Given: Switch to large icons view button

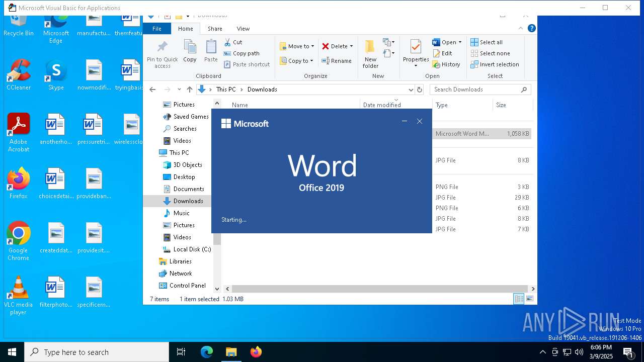Looking at the screenshot, I should click(x=530, y=299).
